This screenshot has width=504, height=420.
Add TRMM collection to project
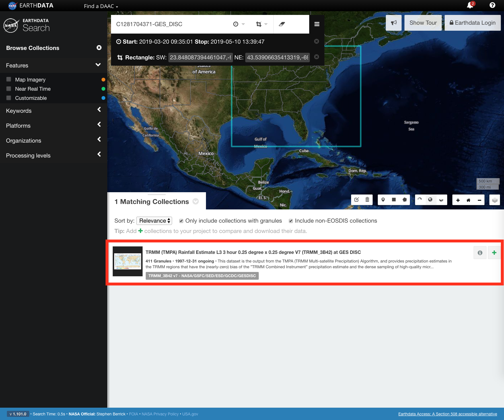pos(494,253)
